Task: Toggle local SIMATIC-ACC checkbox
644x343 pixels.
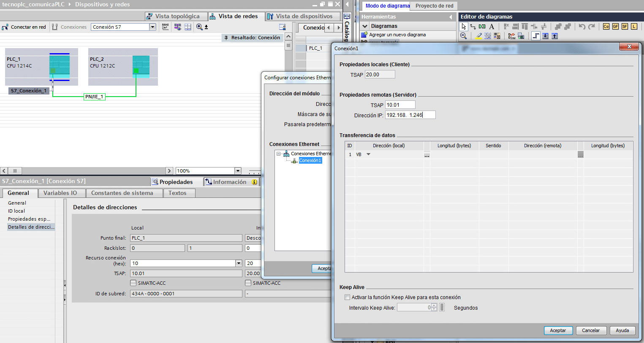Action: tap(133, 283)
